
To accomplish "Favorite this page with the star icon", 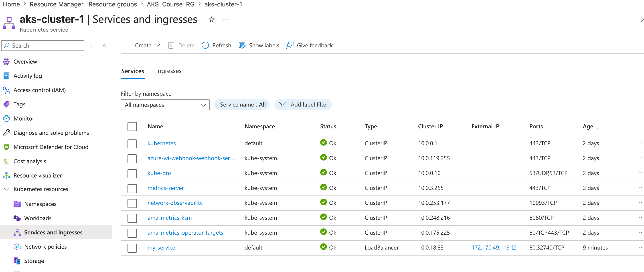I will pyautogui.click(x=211, y=20).
